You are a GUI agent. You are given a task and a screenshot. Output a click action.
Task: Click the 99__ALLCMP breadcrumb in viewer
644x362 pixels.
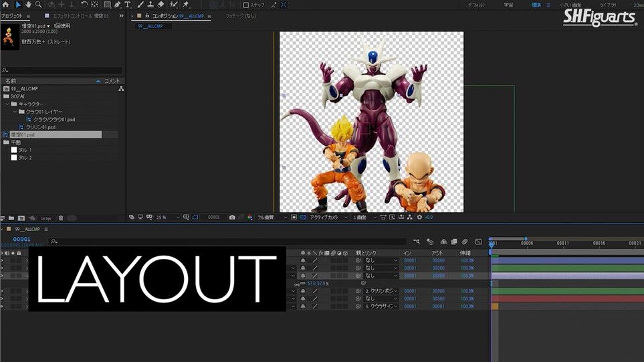click(150, 26)
